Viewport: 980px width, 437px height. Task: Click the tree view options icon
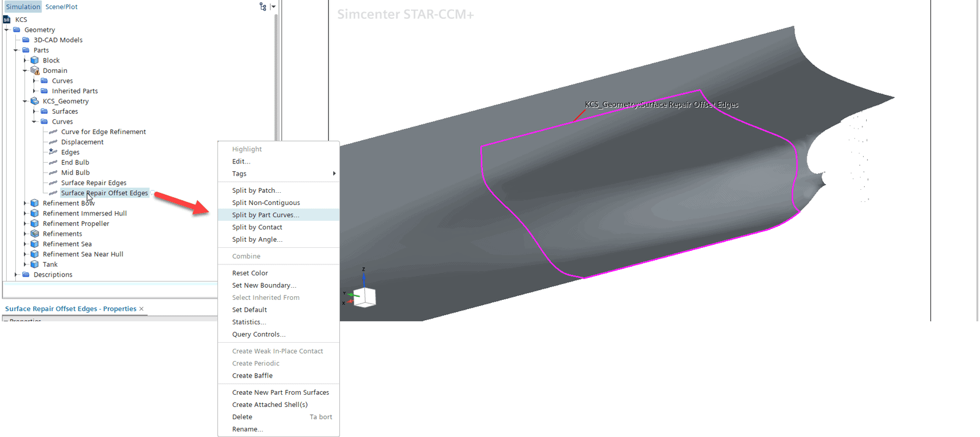(263, 7)
